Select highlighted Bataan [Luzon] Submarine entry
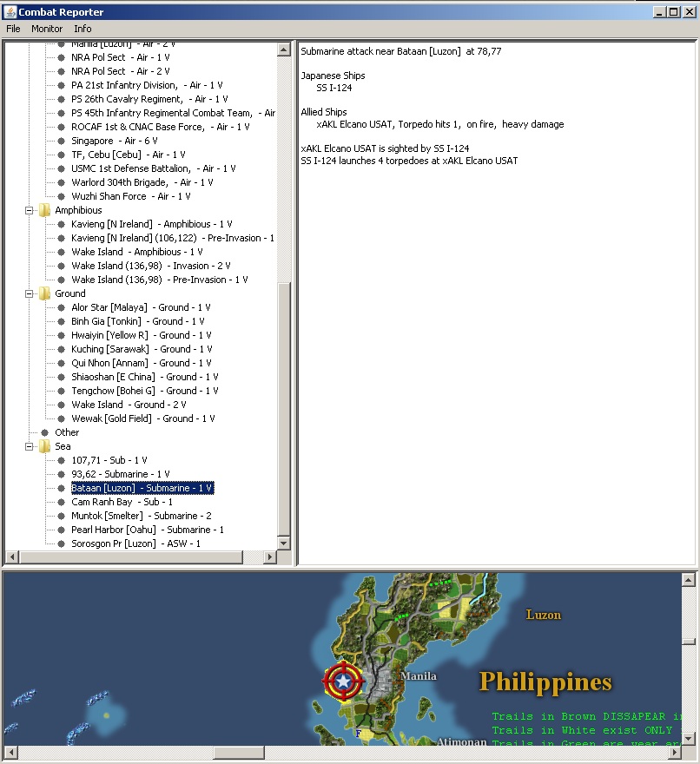The height and width of the screenshot is (764, 700). 142,488
